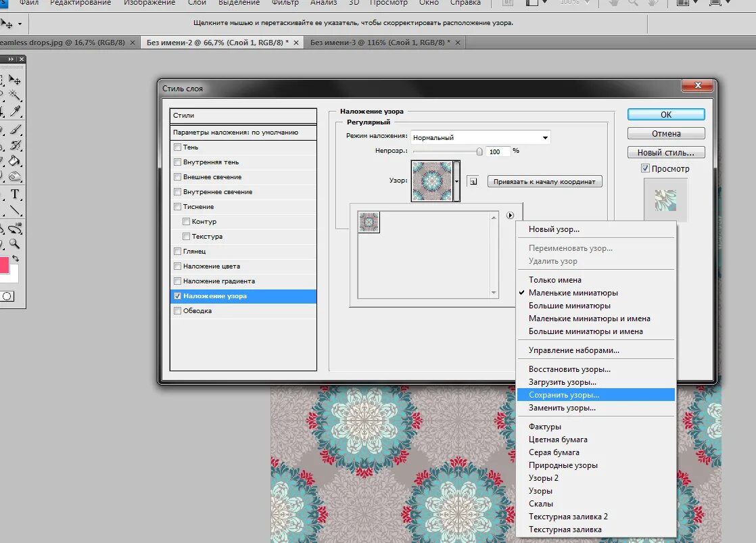Image resolution: width=756 pixels, height=543 pixels.
Task: Close the seamless drops.jpg tab
Action: coord(133,43)
